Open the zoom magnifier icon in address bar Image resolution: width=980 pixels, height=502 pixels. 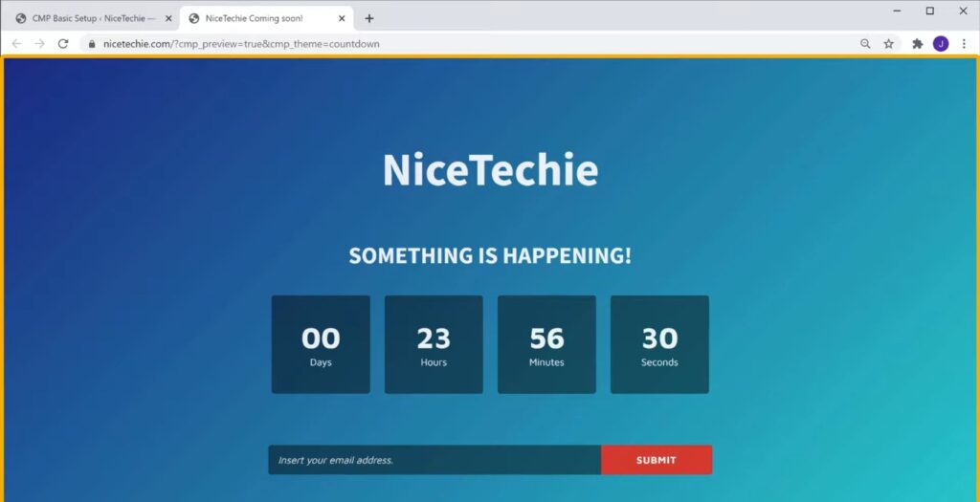[865, 44]
